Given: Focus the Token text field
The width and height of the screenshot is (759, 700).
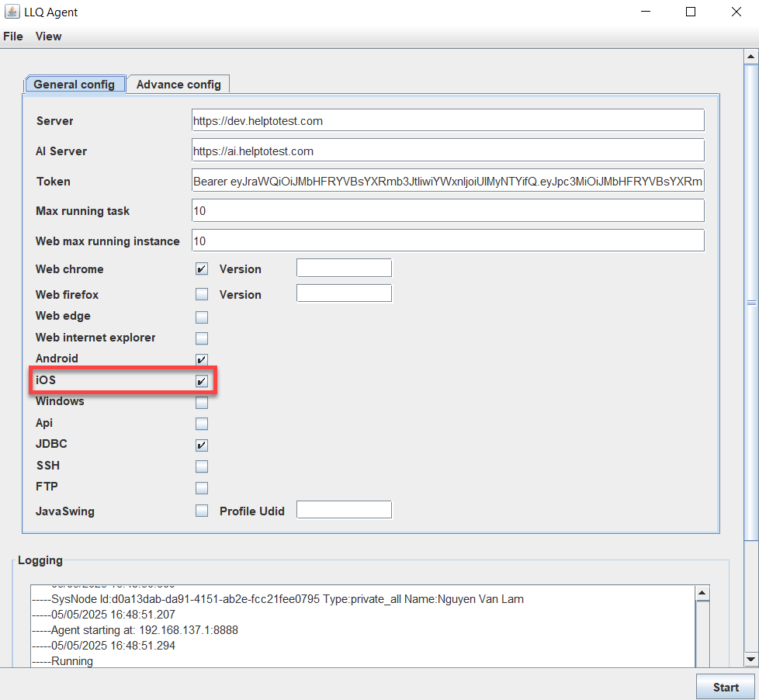Looking at the screenshot, I should pos(448,182).
